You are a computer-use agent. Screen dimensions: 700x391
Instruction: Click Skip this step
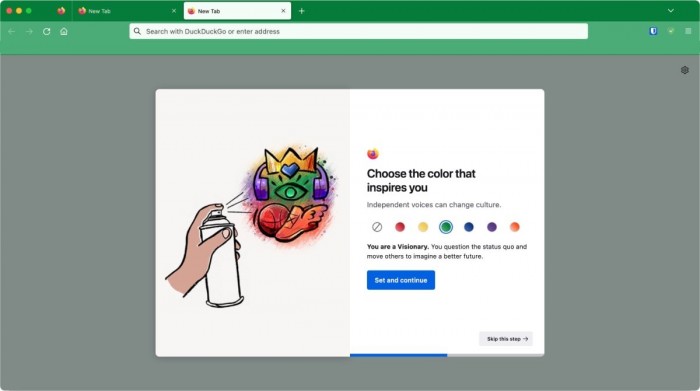(x=506, y=339)
